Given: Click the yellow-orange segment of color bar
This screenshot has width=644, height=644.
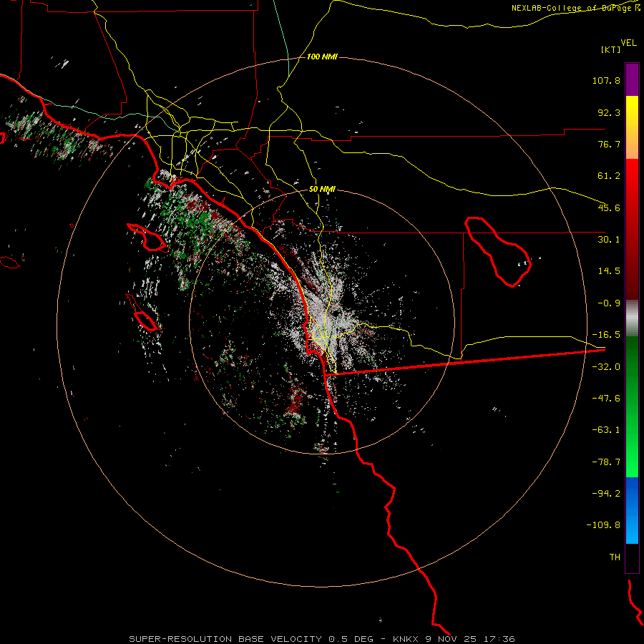Looking at the screenshot, I should pyautogui.click(x=632, y=127).
